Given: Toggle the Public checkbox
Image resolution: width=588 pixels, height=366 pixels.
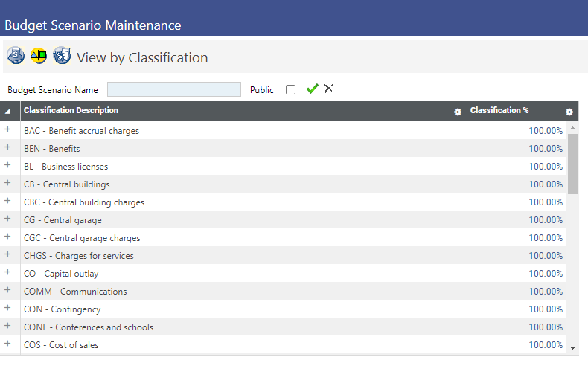Looking at the screenshot, I should pyautogui.click(x=290, y=90).
